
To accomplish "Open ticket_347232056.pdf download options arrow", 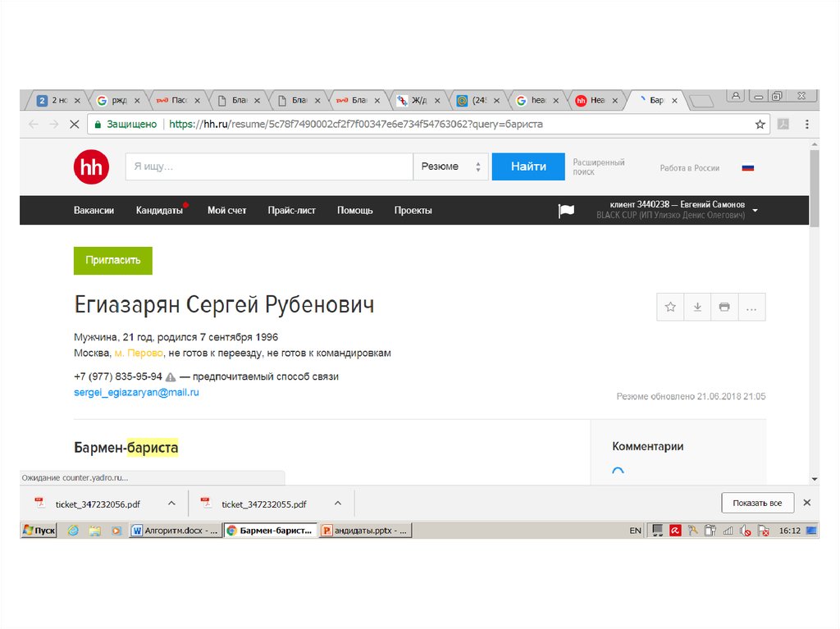I will click(171, 504).
